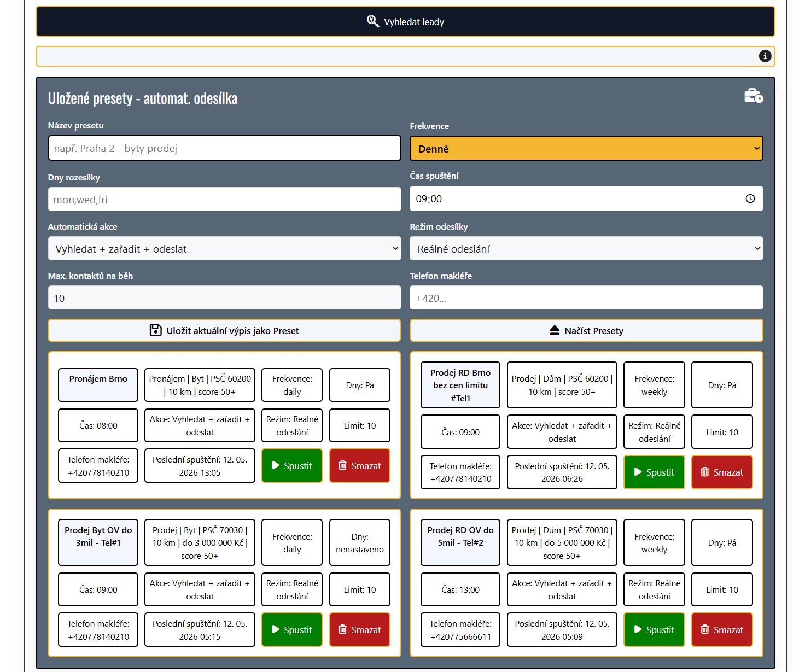This screenshot has height=672, width=811.
Task: Click the Načíst Presety button
Action: (586, 330)
